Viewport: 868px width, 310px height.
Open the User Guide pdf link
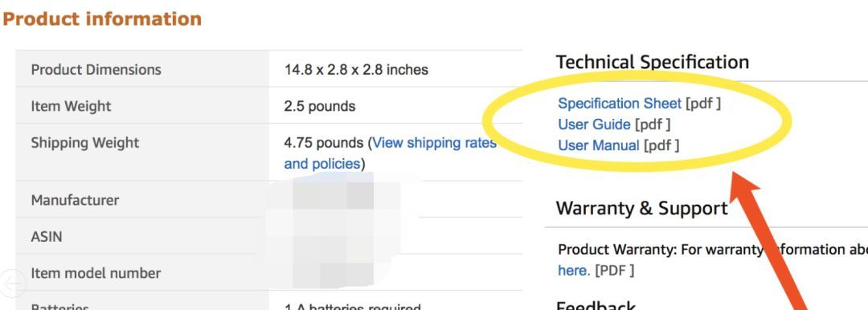(594, 124)
